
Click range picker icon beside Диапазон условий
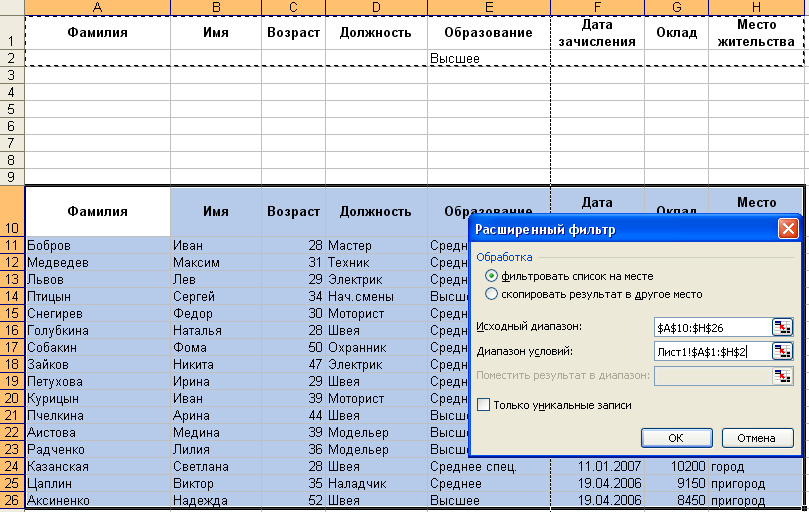(782, 351)
